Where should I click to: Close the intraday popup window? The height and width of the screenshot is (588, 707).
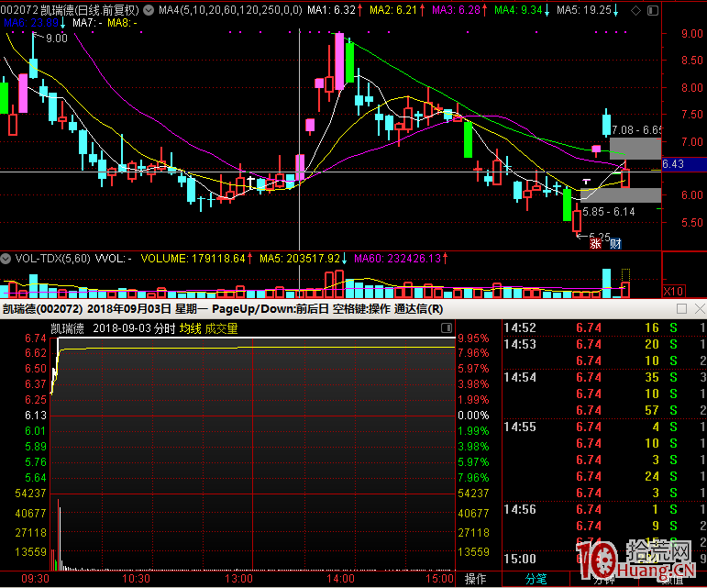pos(698,309)
